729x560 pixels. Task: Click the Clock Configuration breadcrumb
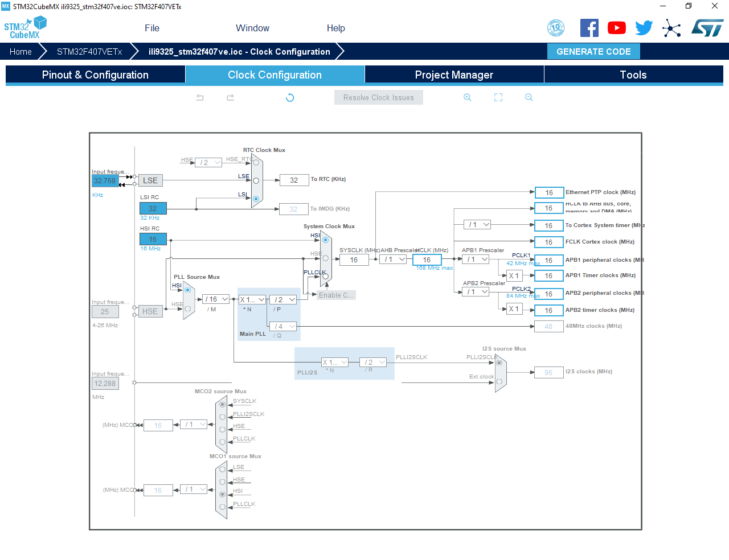click(239, 51)
